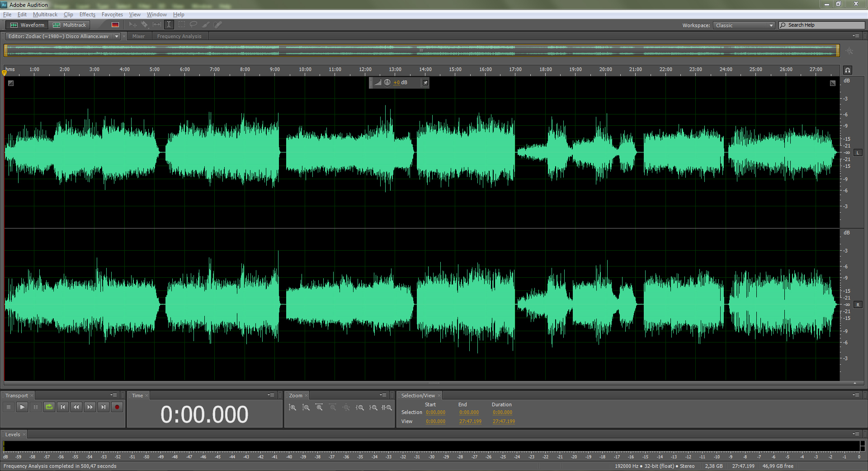Open the Effects menu

coord(87,14)
